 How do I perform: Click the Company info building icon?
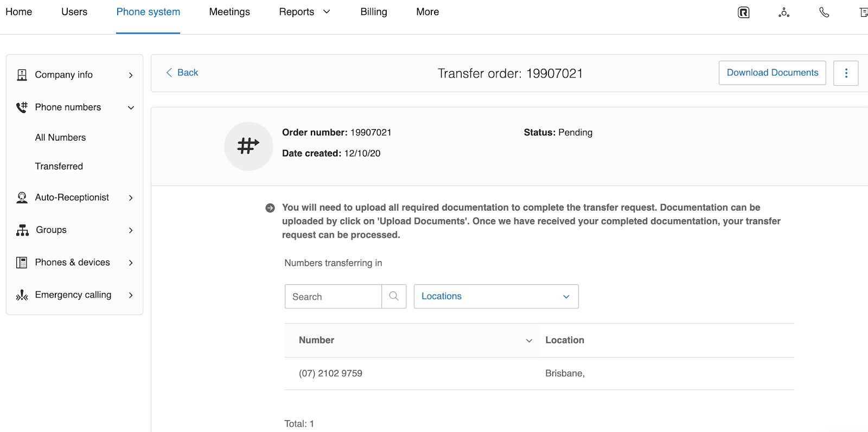[22, 75]
